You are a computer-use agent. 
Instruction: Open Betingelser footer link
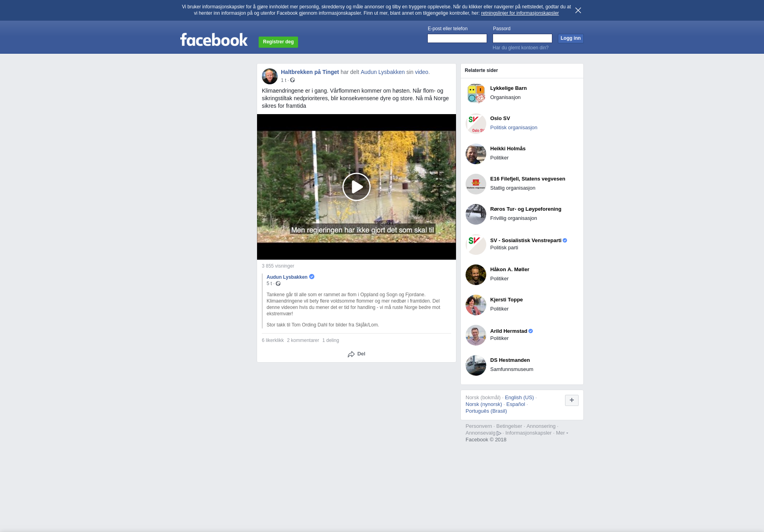pyautogui.click(x=509, y=426)
